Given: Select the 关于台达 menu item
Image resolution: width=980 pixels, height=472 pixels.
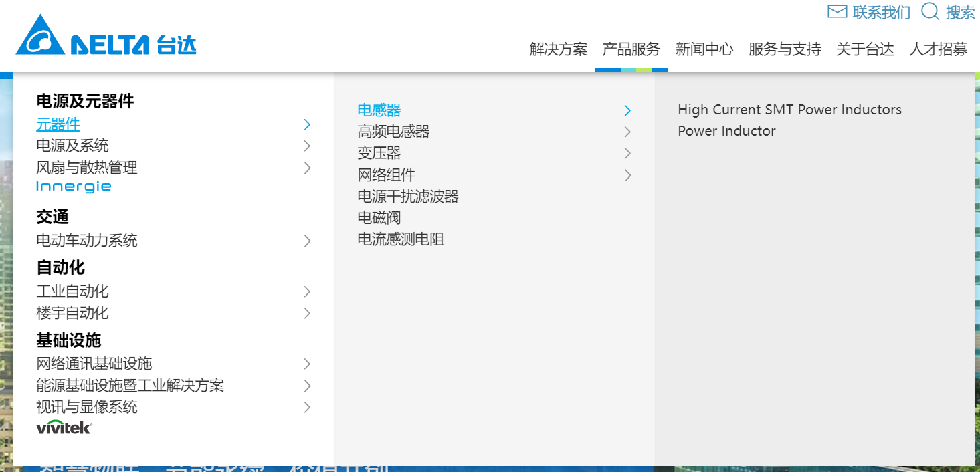Looking at the screenshot, I should pyautogui.click(x=864, y=49).
